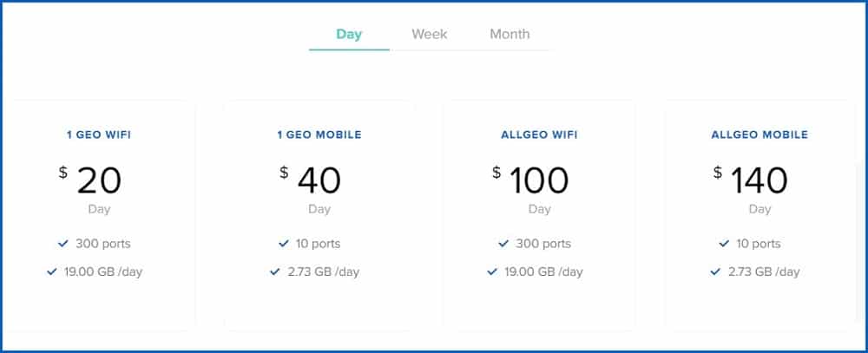Image resolution: width=868 pixels, height=353 pixels.
Task: Select the 1 GEO MOBILE plan title
Action: pyautogui.click(x=319, y=135)
